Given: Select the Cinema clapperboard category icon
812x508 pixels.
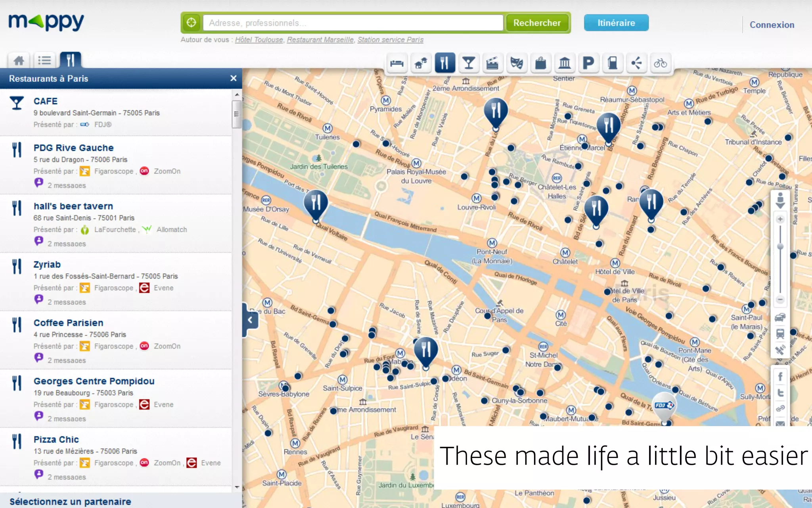Looking at the screenshot, I should tap(492, 63).
